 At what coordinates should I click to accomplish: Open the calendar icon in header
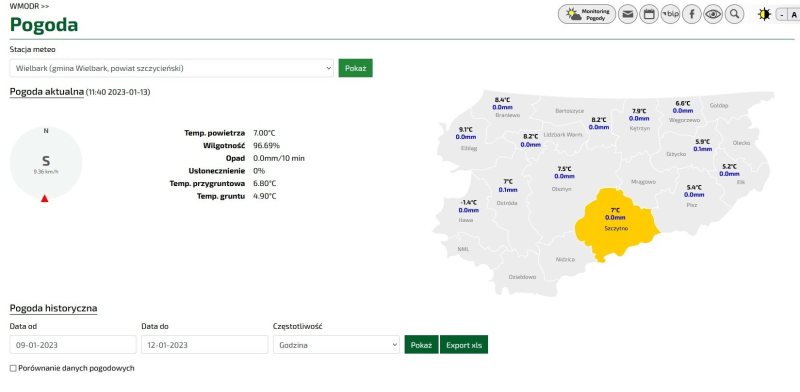[x=649, y=14]
